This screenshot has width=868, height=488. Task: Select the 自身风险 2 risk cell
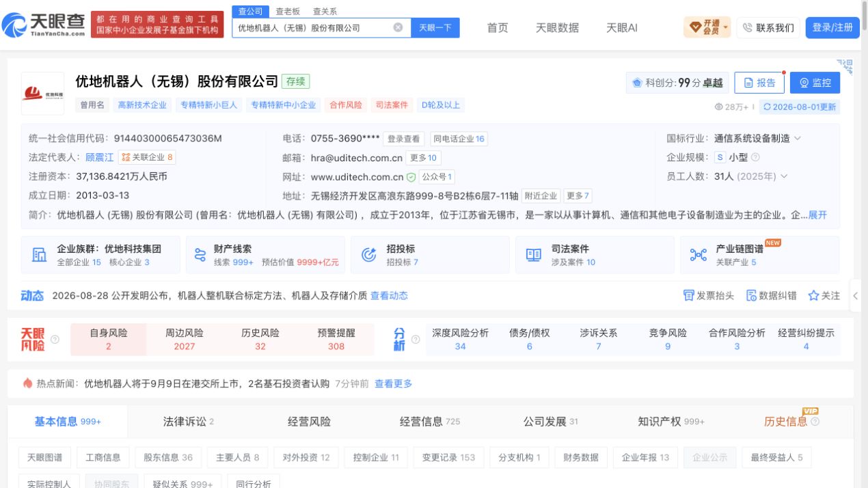coord(109,340)
